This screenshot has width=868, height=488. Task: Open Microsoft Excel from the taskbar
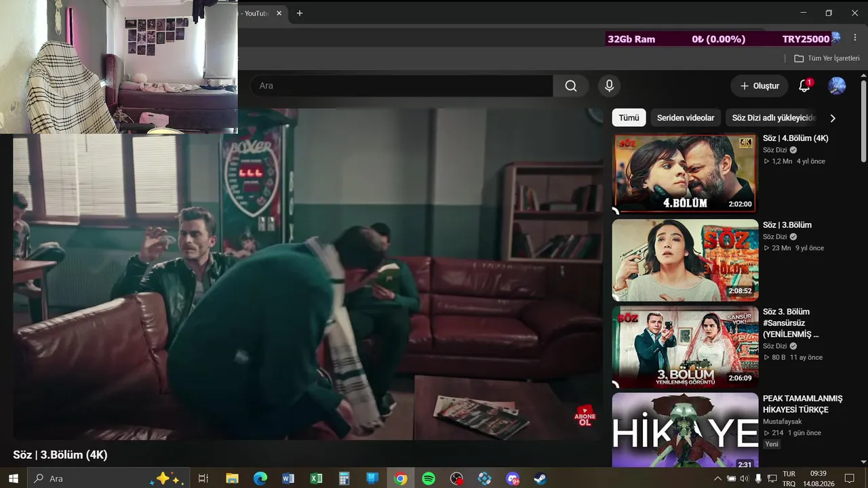(x=316, y=479)
